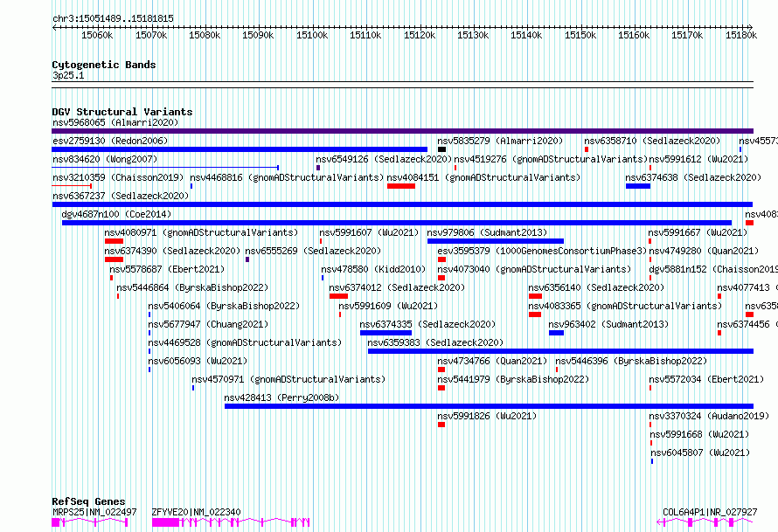Select nsv6359383 (Sedlazeck2020) label
This screenshot has height=532, width=778.
435,342
